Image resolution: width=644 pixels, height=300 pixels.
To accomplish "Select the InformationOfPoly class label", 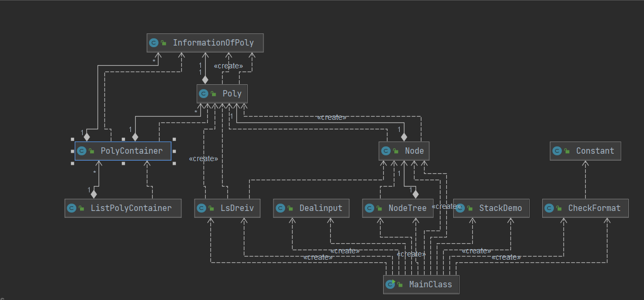I will tap(213, 43).
